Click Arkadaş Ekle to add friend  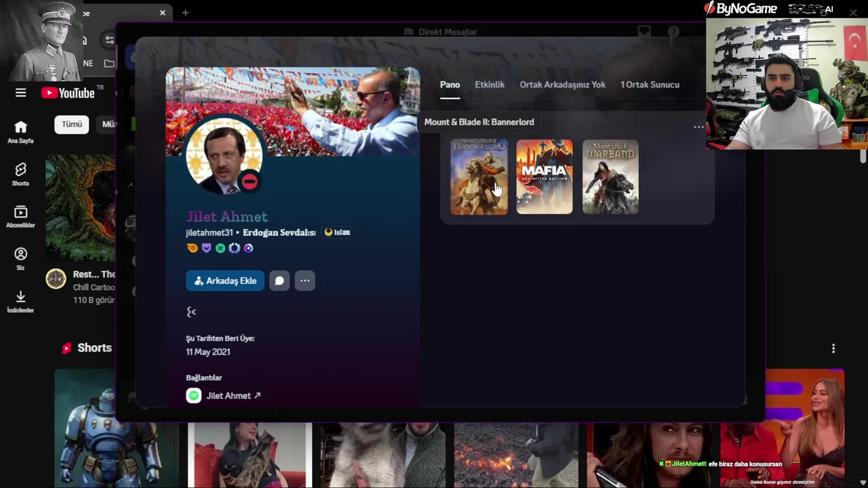(225, 281)
